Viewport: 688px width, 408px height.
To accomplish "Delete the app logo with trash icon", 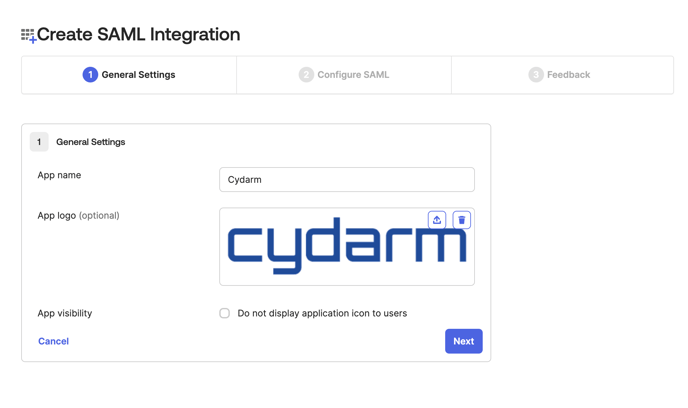I will (462, 220).
